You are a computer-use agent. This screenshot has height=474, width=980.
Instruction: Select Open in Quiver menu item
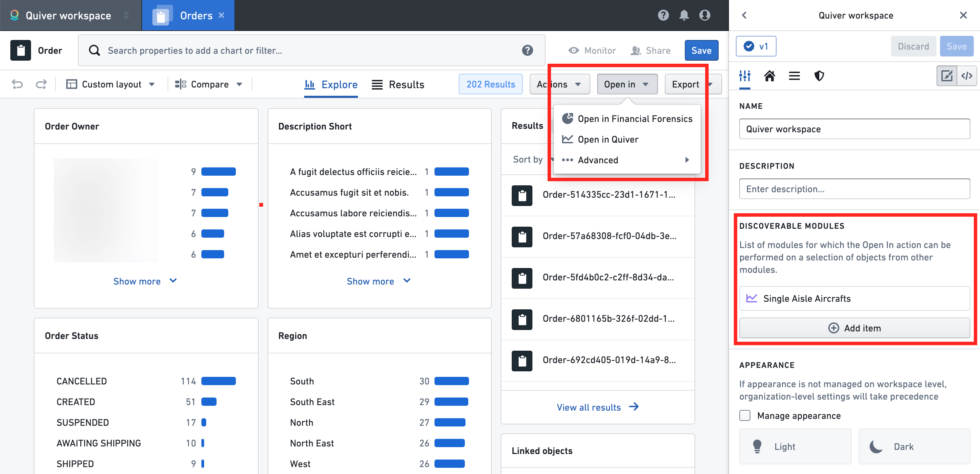608,138
